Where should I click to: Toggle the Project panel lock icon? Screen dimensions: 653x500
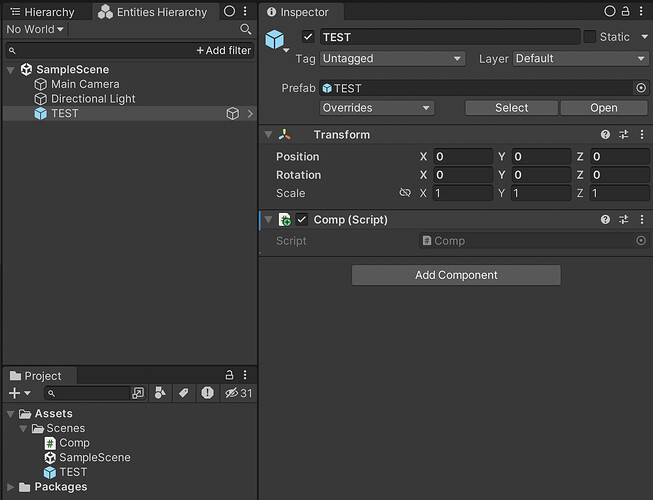(229, 375)
